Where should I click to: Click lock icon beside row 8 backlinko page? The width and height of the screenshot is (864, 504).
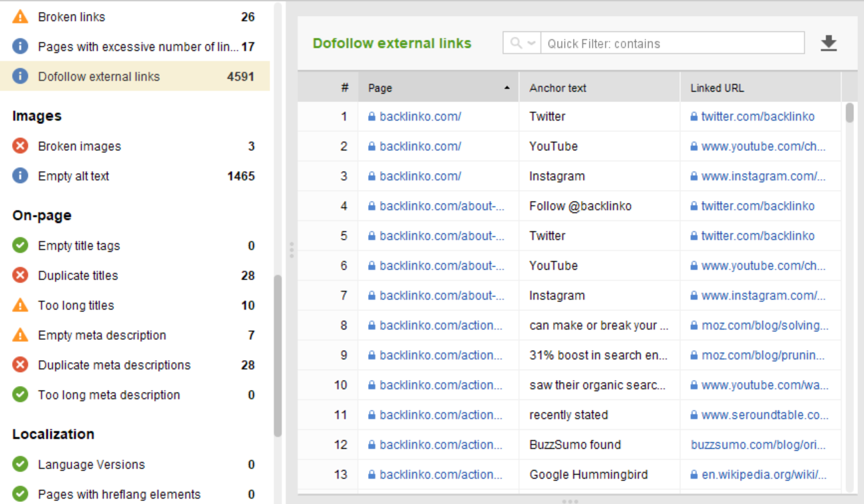372,326
